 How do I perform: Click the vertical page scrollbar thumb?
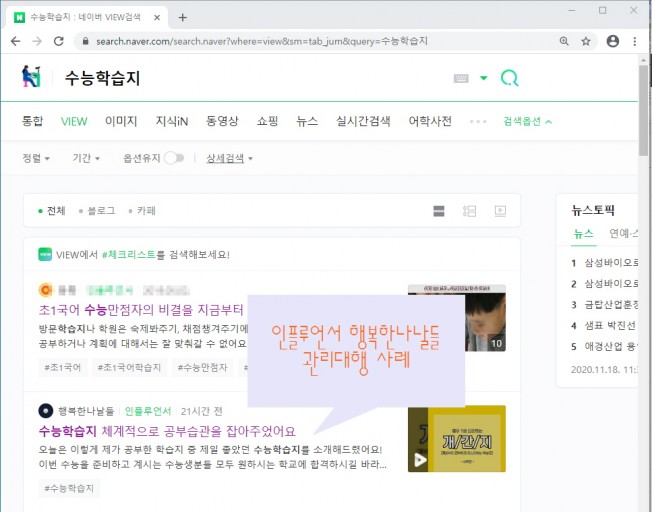[644, 110]
